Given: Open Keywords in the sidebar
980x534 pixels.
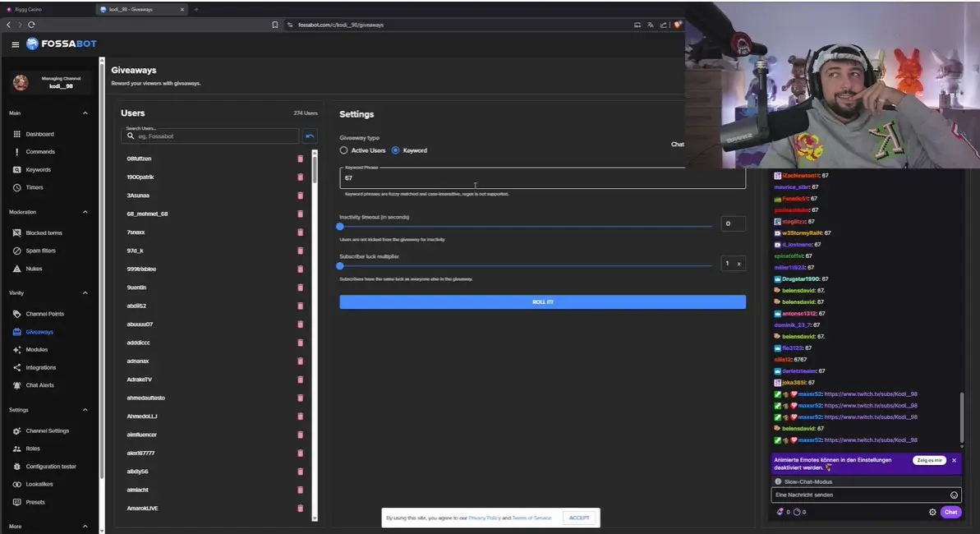Looking at the screenshot, I should (x=38, y=169).
